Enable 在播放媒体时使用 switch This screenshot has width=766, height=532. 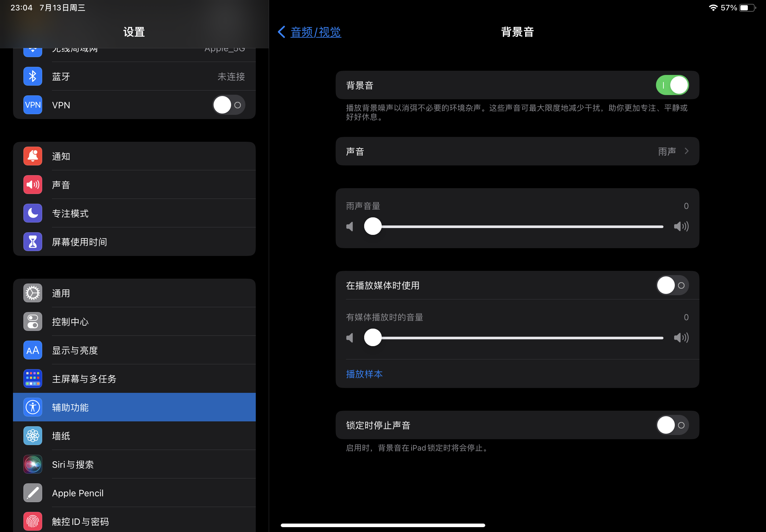pos(672,285)
